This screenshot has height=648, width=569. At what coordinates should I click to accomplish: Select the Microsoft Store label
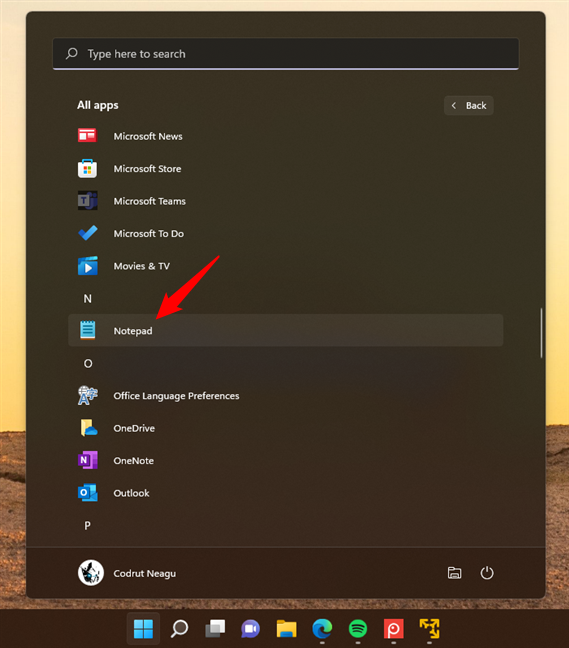tap(147, 169)
